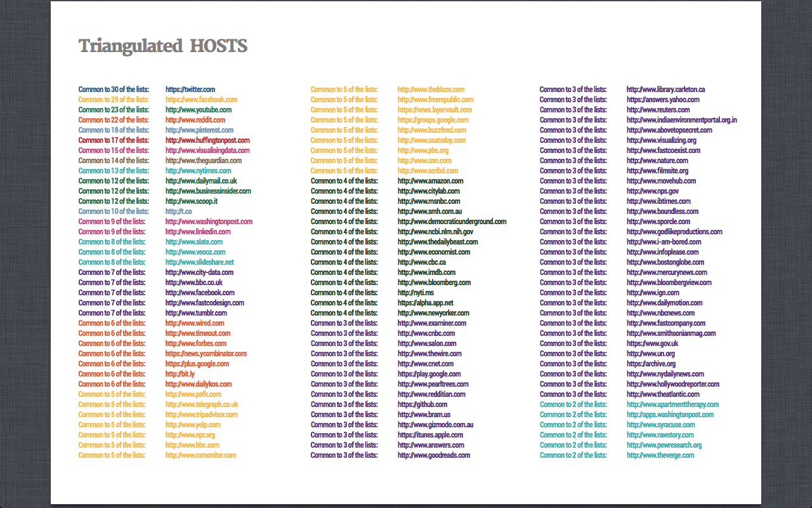Open https://news.ycombinator.com link

206,354
